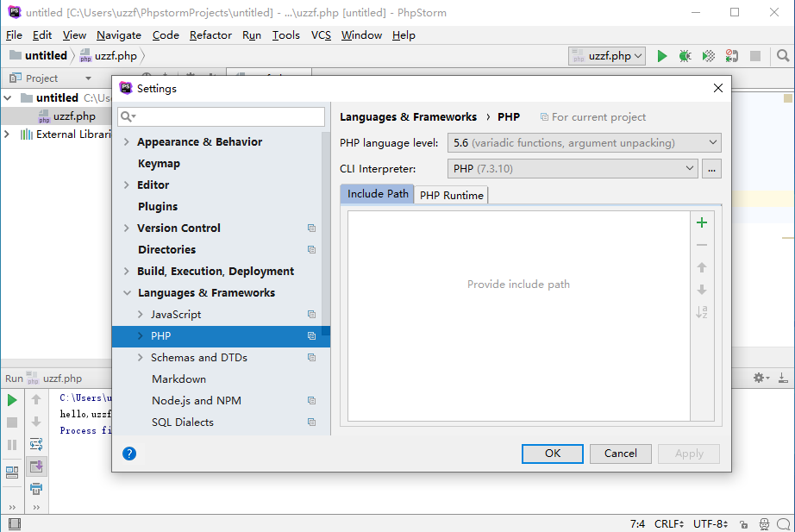Click Settings search input field

click(x=221, y=116)
